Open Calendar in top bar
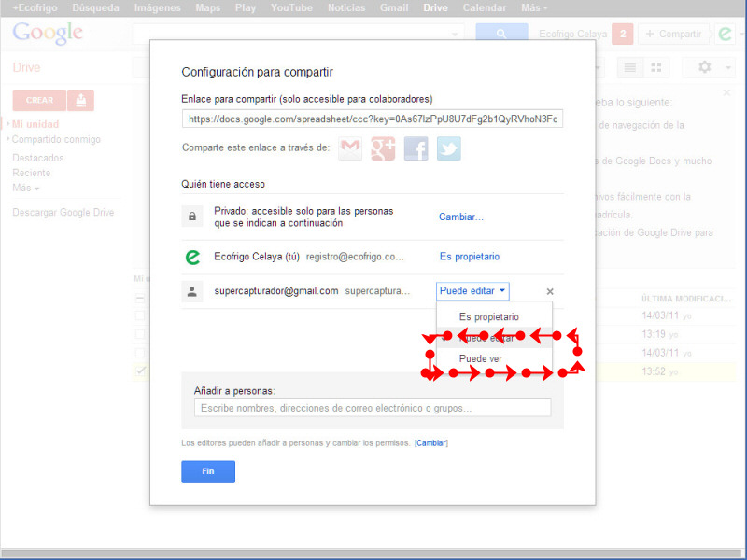747x560 pixels. (485, 8)
